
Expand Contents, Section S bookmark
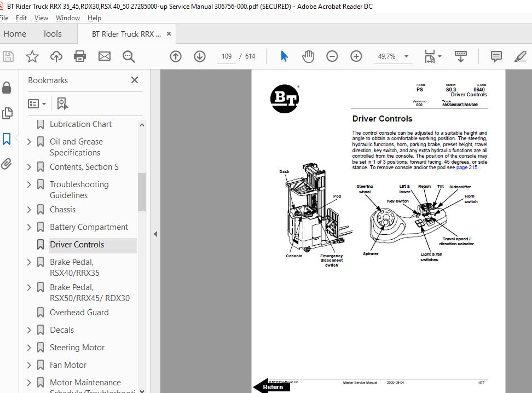pyautogui.click(x=29, y=167)
